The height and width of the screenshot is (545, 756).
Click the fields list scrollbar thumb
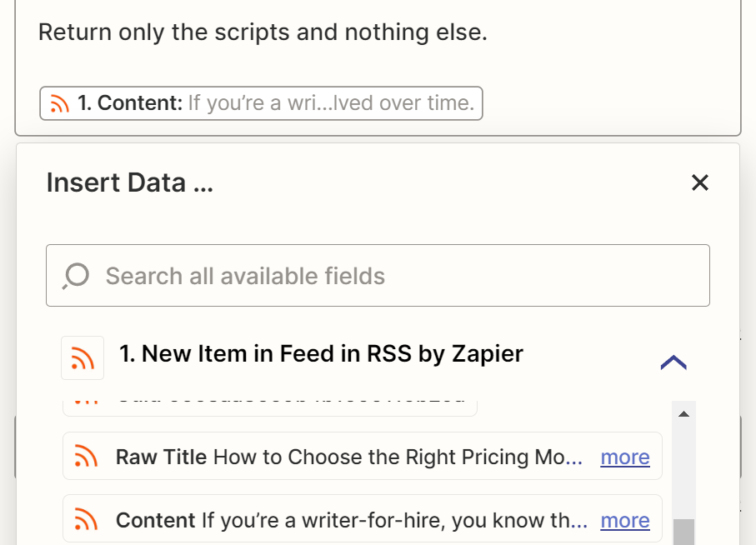683,532
